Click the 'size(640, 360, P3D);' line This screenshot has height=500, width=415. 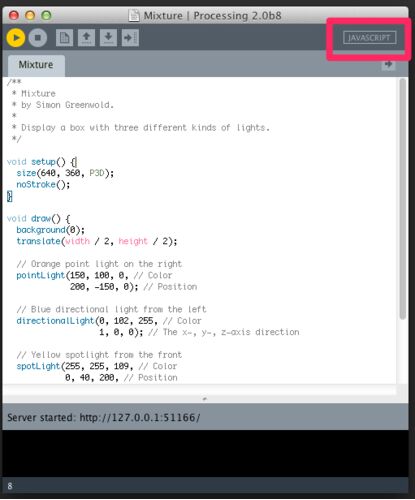(x=65, y=173)
